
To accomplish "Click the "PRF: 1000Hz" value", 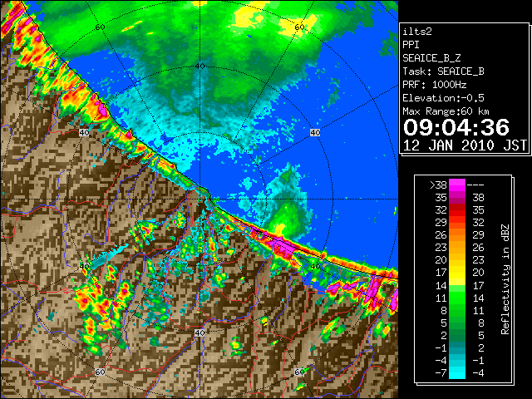I will click(x=435, y=85).
